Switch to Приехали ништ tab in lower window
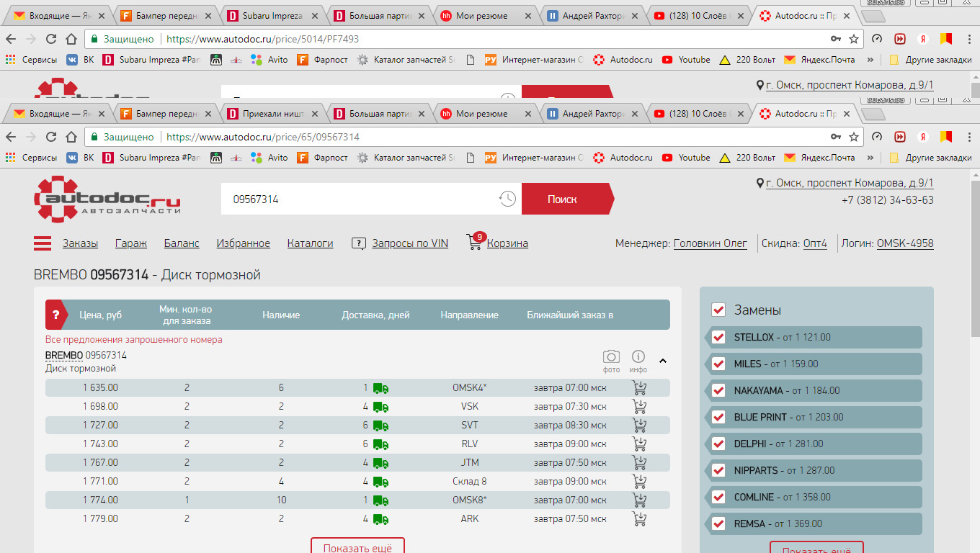 [x=272, y=114]
